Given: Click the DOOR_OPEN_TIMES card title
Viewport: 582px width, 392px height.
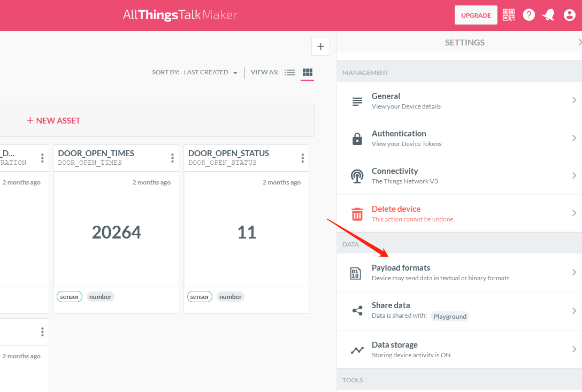Looking at the screenshot, I should (x=96, y=153).
